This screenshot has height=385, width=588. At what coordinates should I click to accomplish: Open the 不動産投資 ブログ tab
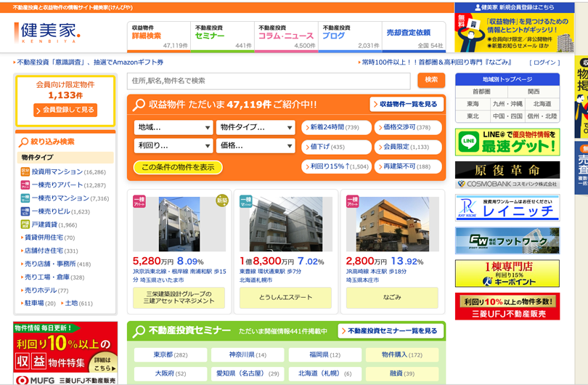coord(350,37)
